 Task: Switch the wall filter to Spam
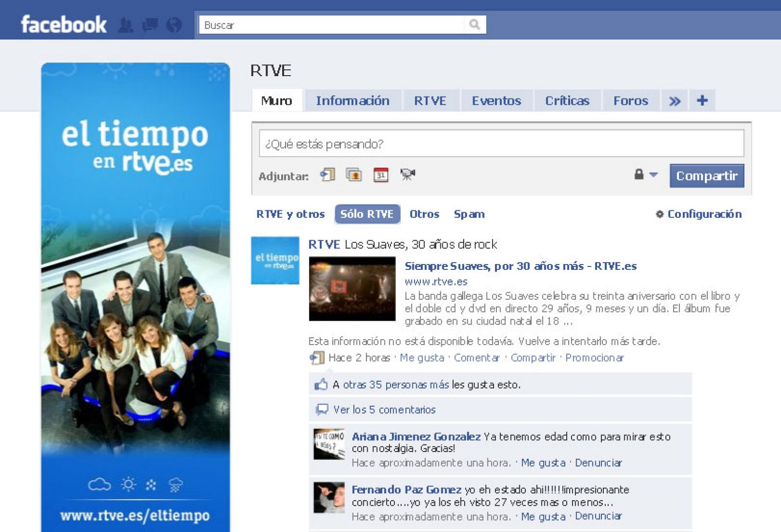469,214
